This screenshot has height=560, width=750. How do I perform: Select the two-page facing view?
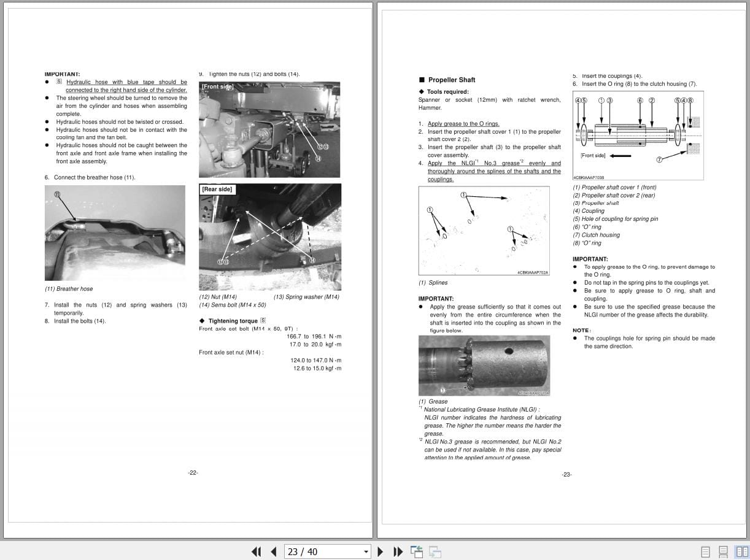coord(741,551)
